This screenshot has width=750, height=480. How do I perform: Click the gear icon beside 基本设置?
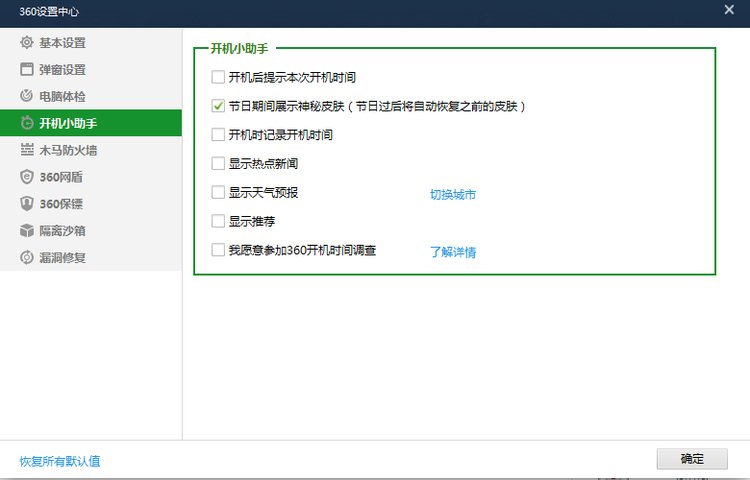pos(27,43)
